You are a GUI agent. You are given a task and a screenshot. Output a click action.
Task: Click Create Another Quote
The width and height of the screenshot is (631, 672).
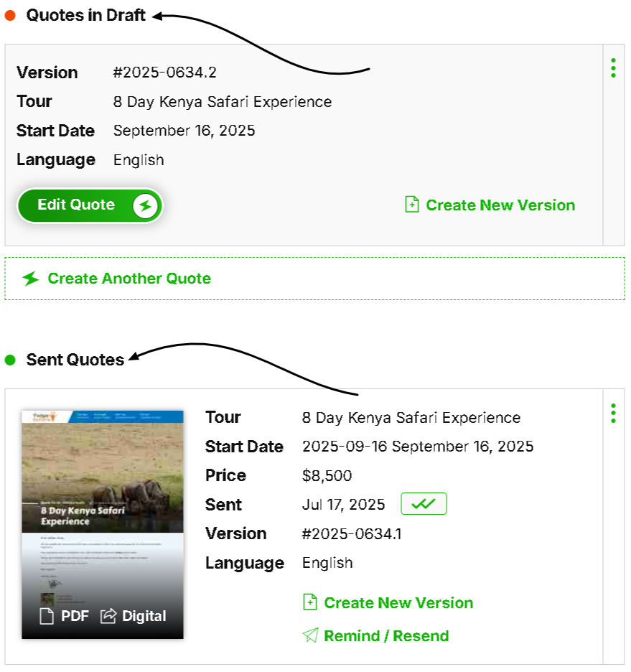pyautogui.click(x=129, y=279)
